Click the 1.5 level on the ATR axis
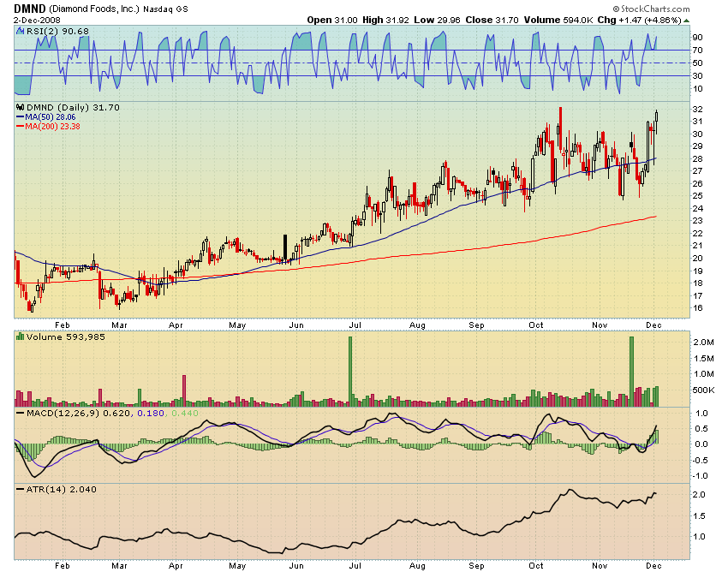Viewport: 728px width, 572px height. [699, 515]
